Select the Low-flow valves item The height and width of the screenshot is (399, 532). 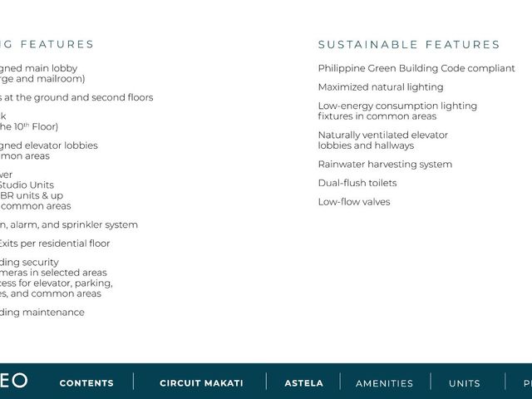coord(354,202)
